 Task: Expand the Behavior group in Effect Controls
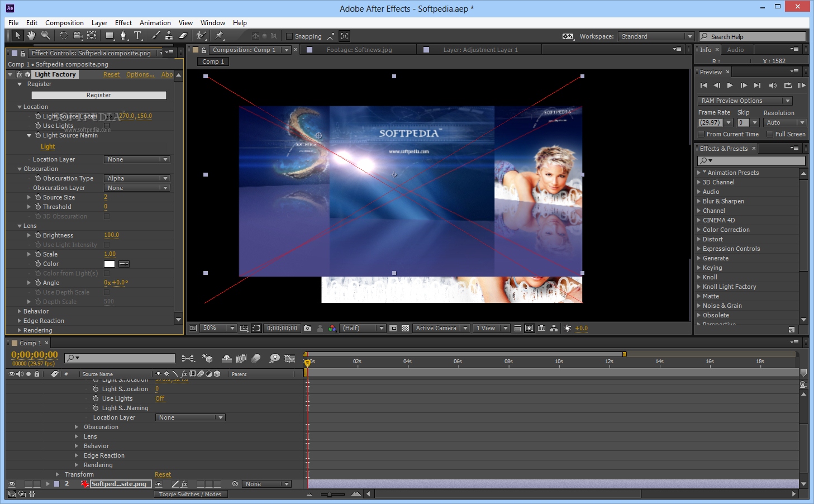pos(20,311)
